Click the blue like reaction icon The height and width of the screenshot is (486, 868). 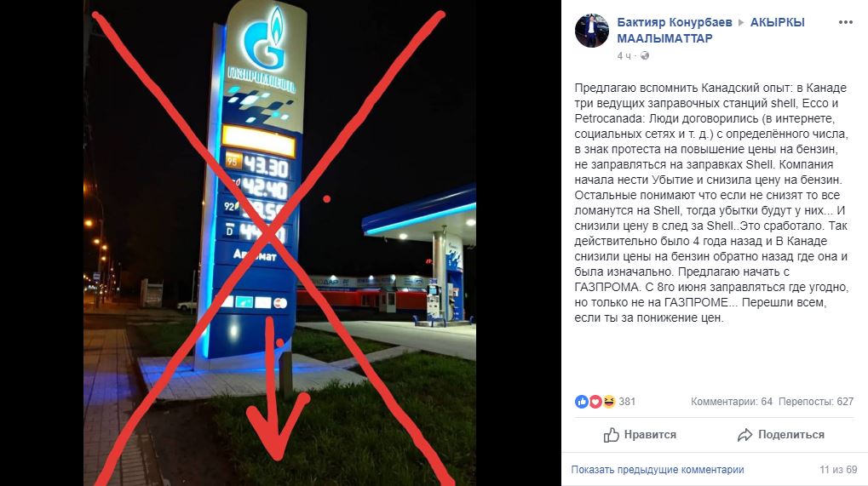[x=581, y=402]
